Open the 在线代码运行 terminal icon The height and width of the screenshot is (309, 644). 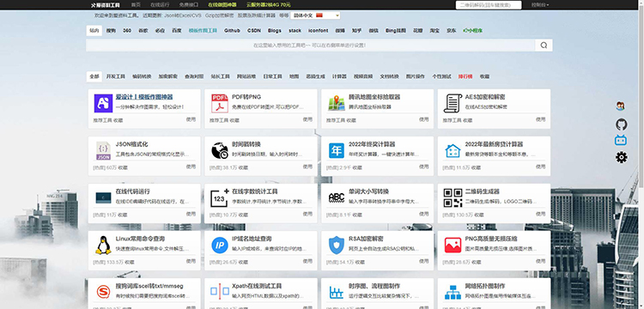tap(103, 197)
